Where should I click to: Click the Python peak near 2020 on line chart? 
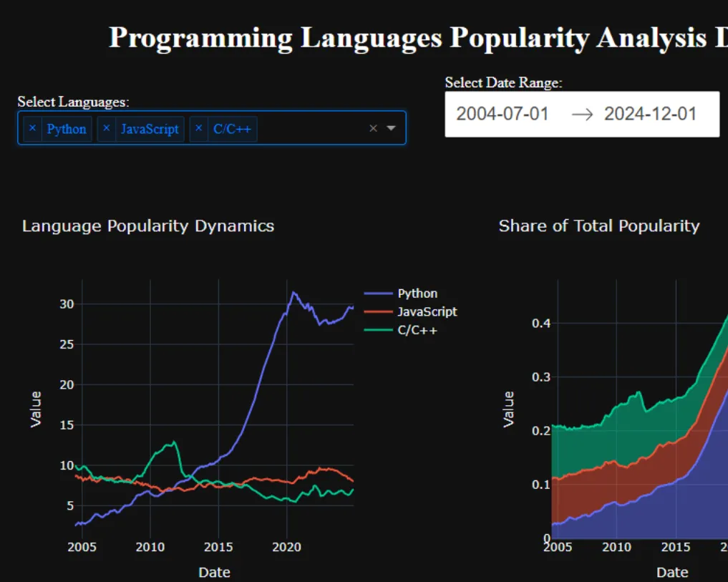(x=293, y=293)
